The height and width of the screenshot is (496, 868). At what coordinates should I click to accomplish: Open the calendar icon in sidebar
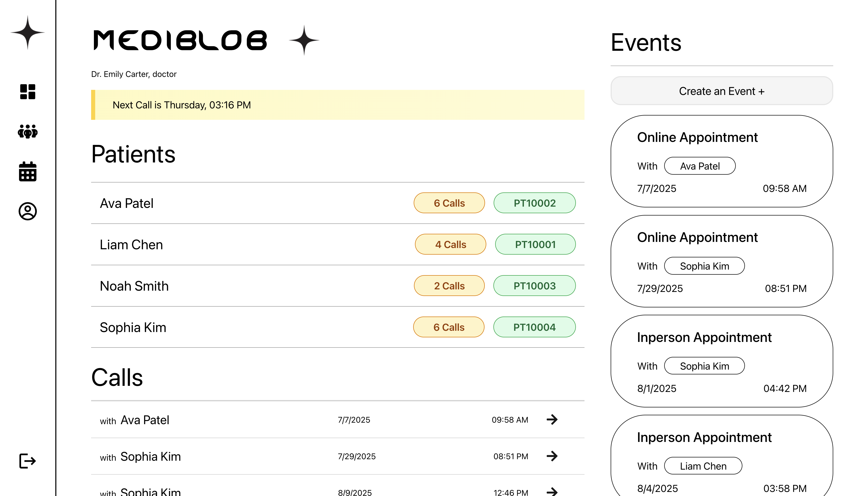click(28, 171)
